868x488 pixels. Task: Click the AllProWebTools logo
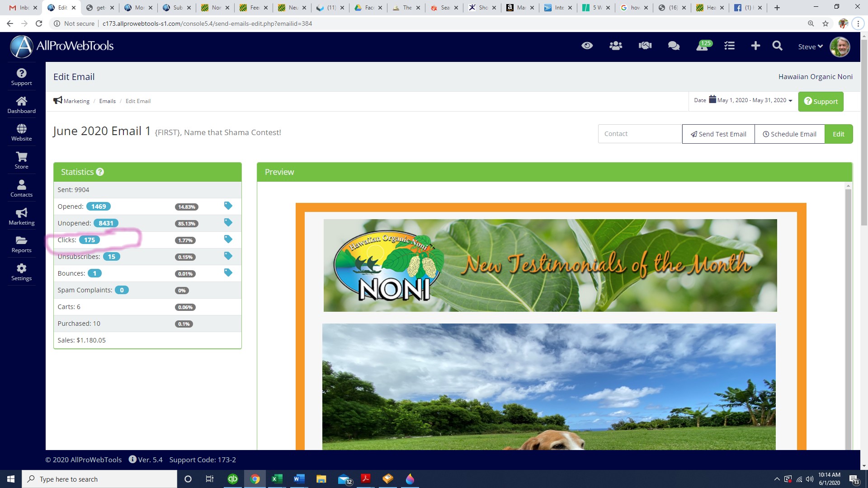click(62, 46)
